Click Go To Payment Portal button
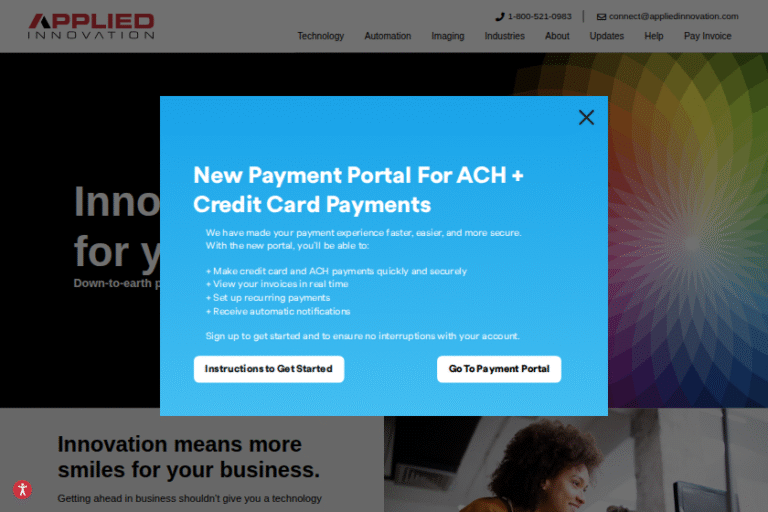768x512 pixels. tap(499, 369)
